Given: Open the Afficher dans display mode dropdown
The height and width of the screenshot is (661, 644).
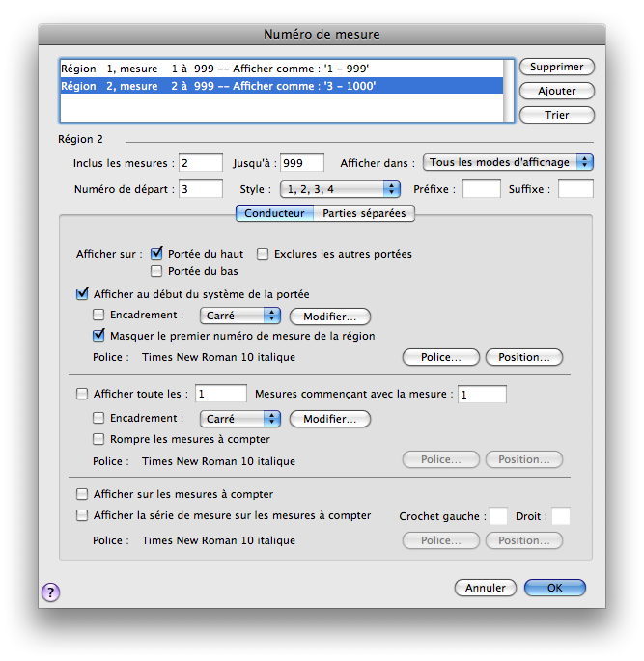Looking at the screenshot, I should coord(508,162).
